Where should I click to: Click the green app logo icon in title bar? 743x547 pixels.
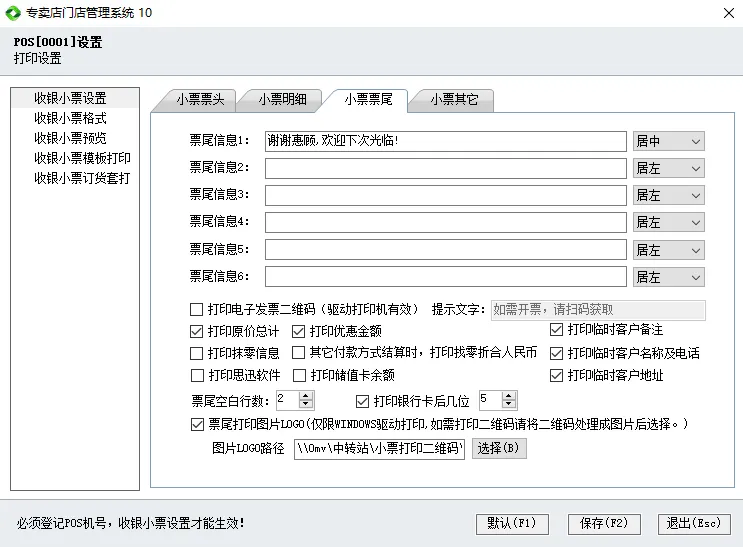pyautogui.click(x=13, y=13)
